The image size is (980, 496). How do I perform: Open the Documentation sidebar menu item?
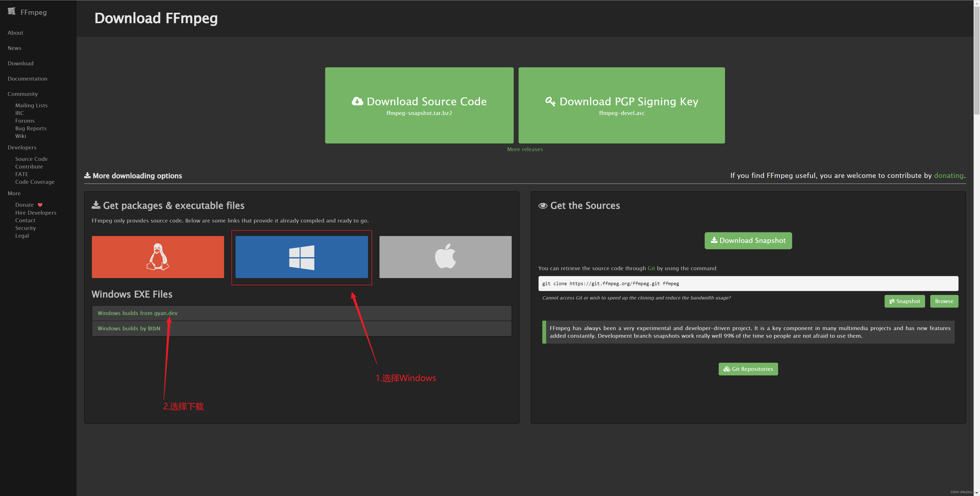click(x=27, y=79)
